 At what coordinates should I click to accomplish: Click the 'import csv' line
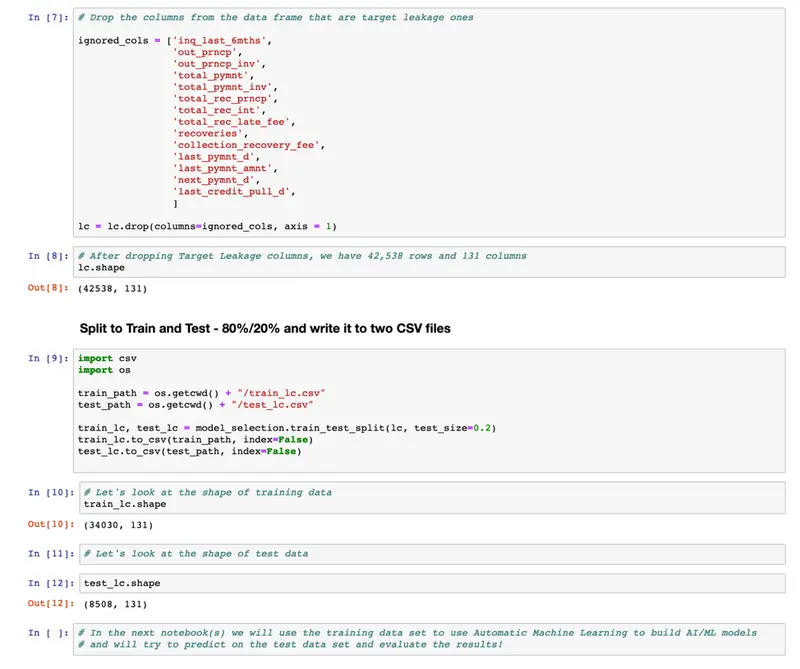tap(107, 359)
